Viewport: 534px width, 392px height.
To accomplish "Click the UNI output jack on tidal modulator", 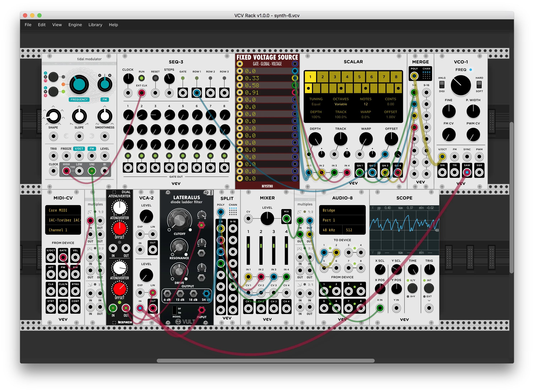I will (x=92, y=171).
